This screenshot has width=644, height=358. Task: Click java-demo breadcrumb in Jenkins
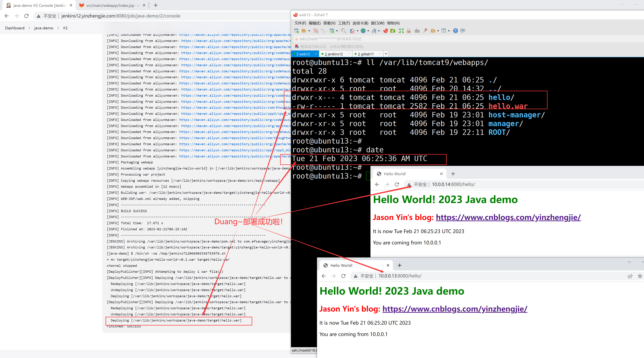pyautogui.click(x=44, y=28)
